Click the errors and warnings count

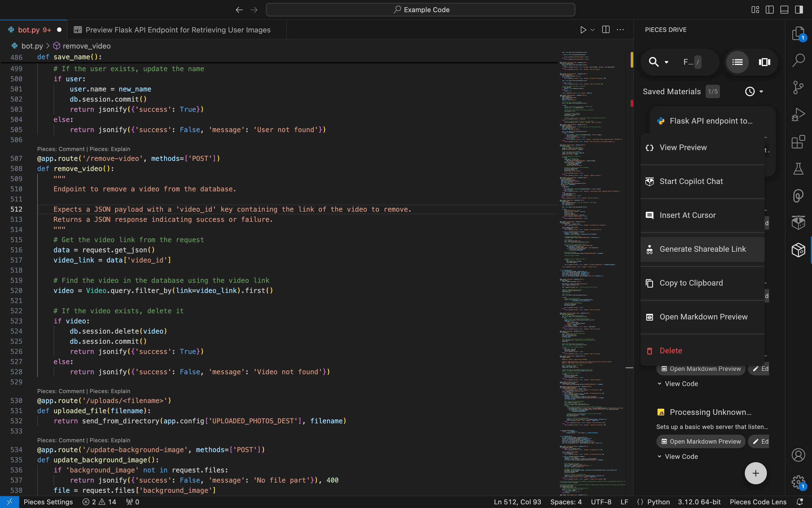click(99, 502)
